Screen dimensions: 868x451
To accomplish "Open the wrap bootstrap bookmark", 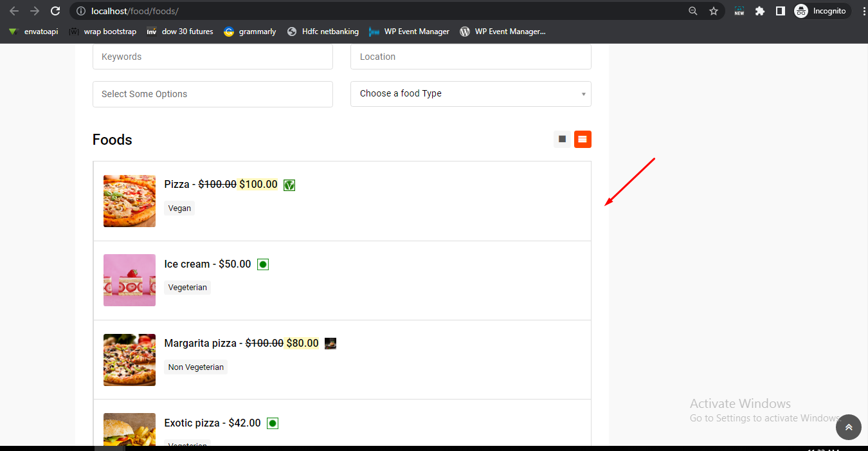I will click(103, 32).
